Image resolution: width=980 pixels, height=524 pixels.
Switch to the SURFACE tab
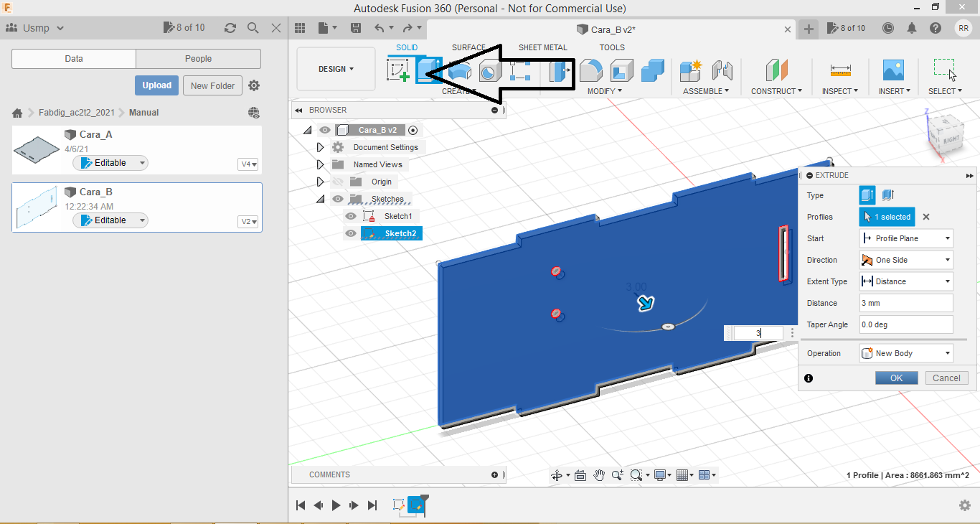point(468,47)
